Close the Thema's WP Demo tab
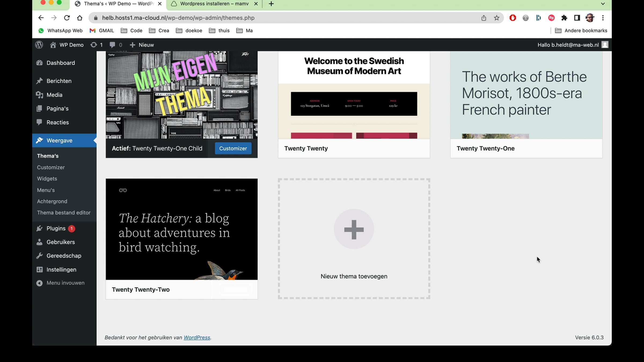The width and height of the screenshot is (644, 362). [x=160, y=4]
